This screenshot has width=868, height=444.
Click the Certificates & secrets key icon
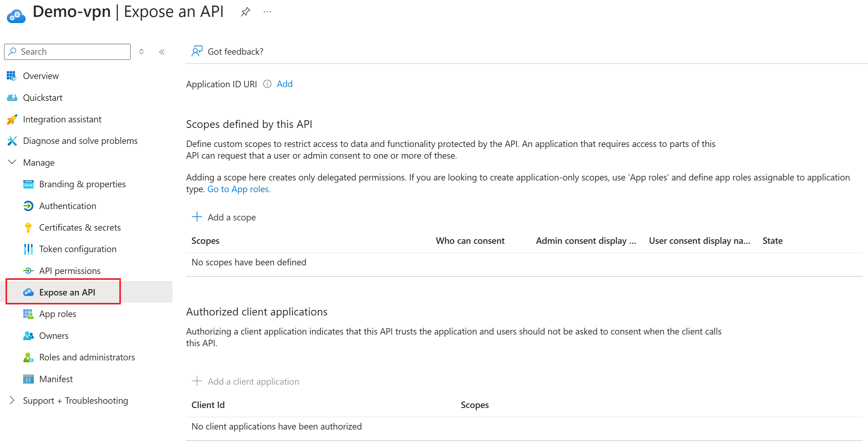point(28,228)
